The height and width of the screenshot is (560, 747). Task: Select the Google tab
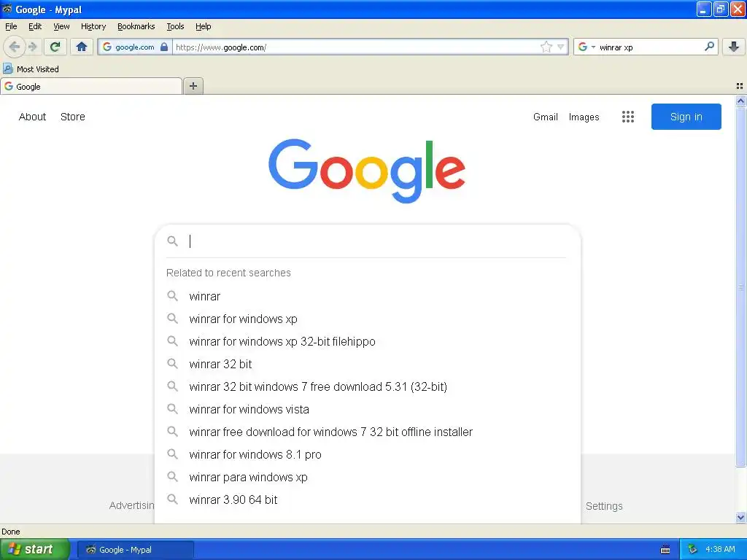pos(91,86)
